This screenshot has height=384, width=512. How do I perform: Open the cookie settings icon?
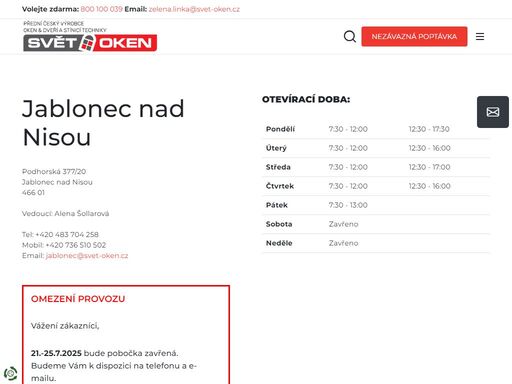11,373
